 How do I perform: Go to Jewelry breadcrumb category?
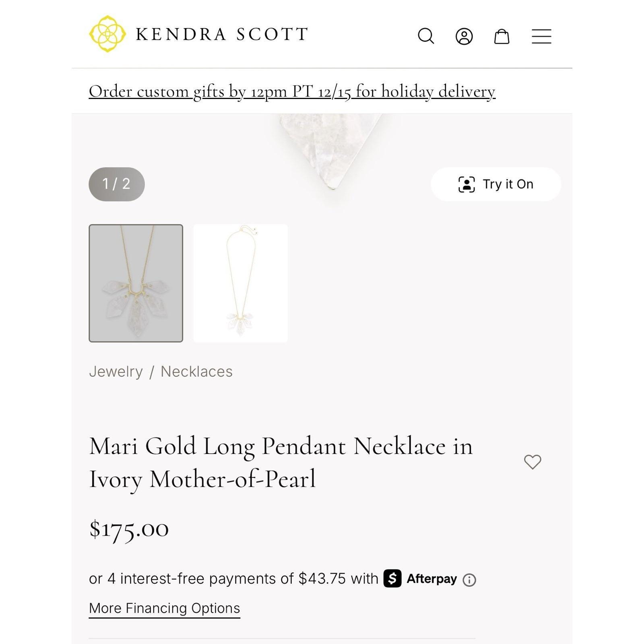(x=116, y=372)
